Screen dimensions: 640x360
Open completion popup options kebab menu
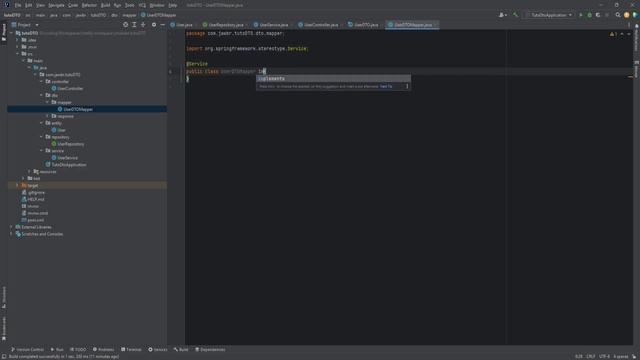[x=407, y=87]
